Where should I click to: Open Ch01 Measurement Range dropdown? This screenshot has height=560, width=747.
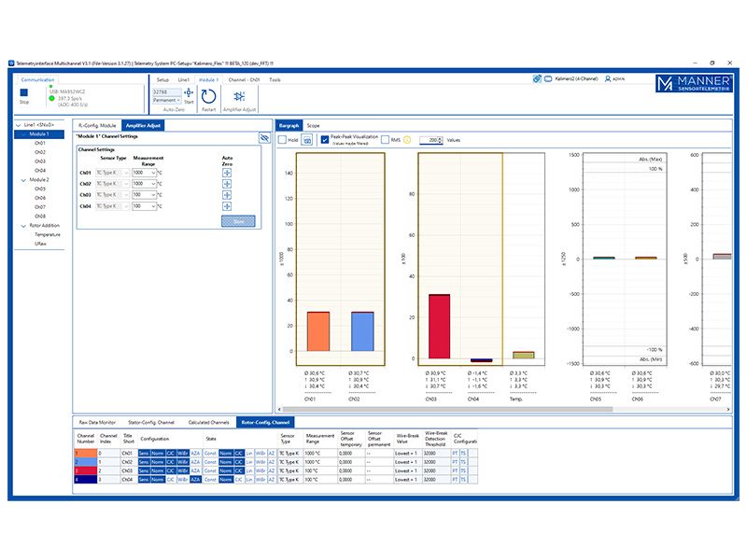click(x=145, y=173)
